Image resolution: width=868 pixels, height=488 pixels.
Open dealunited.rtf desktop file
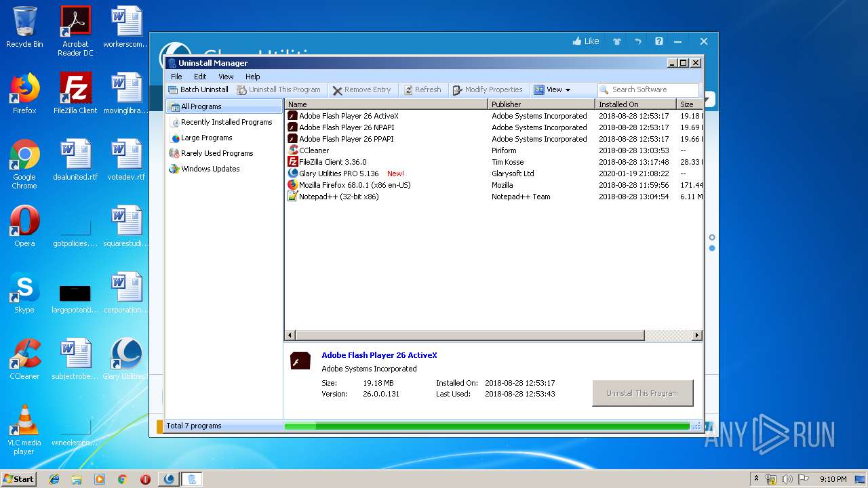pos(75,160)
